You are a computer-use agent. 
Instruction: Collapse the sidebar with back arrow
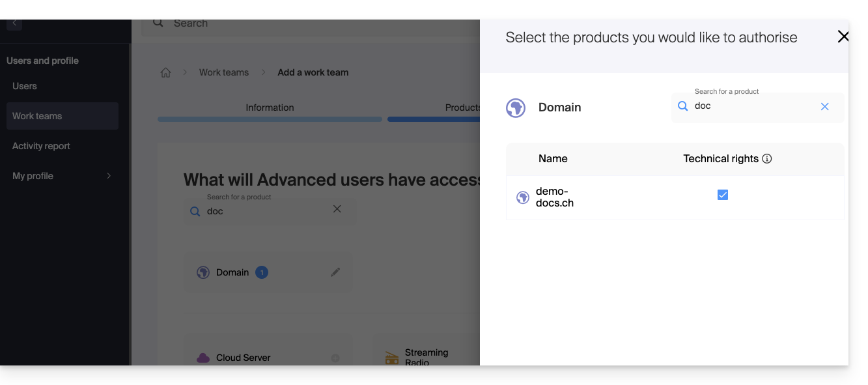tap(14, 23)
